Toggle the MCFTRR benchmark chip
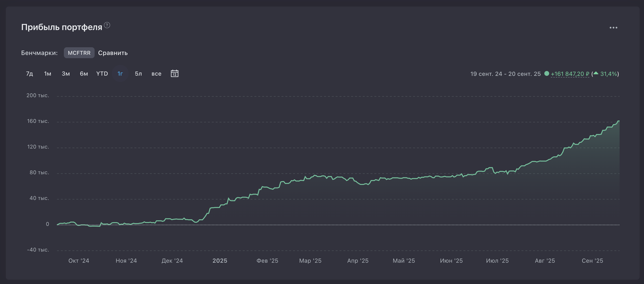Image resolution: width=644 pixels, height=284 pixels. pos(79,53)
